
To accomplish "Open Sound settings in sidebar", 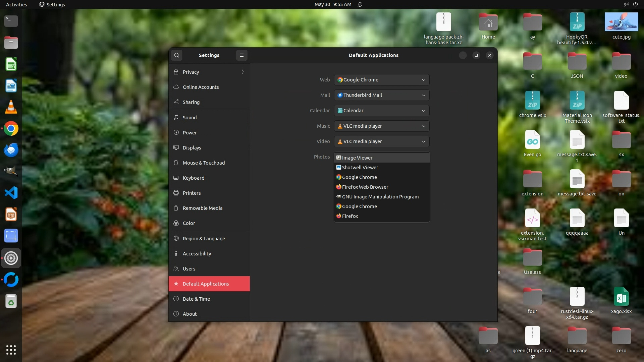I will [x=190, y=117].
